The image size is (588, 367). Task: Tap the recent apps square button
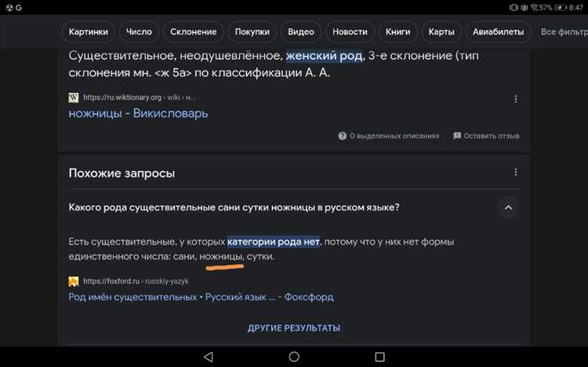tap(379, 357)
